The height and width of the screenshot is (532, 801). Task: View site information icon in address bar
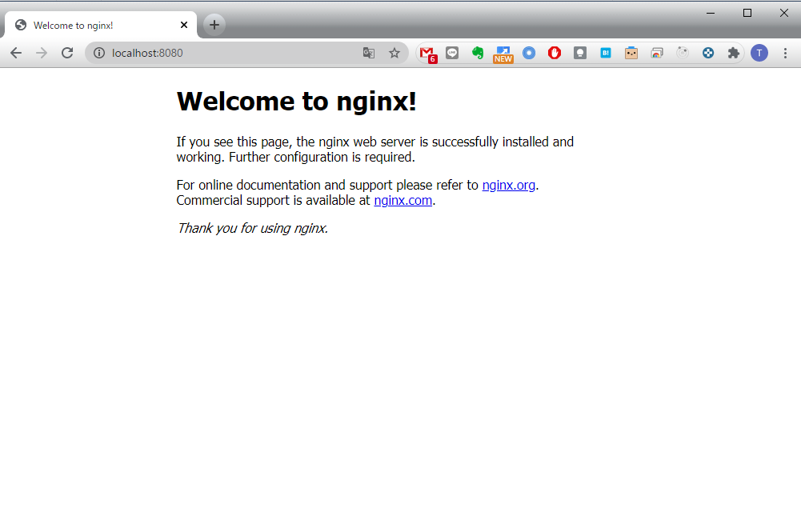99,53
